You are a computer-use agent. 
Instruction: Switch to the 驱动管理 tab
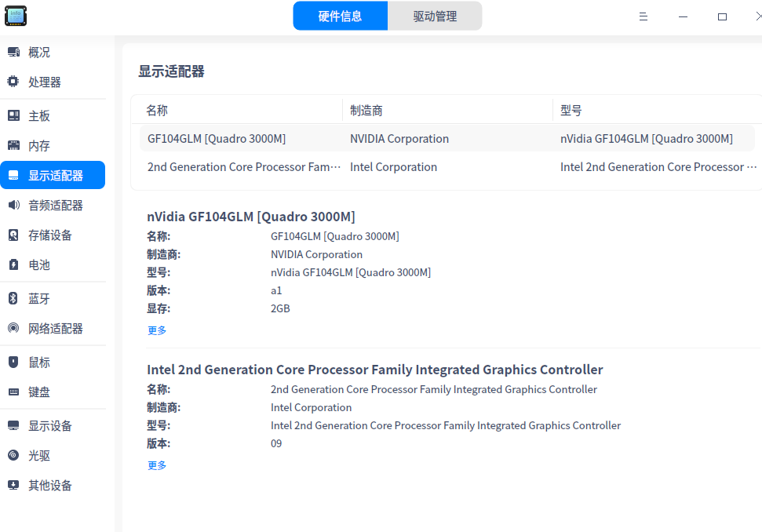pos(435,16)
